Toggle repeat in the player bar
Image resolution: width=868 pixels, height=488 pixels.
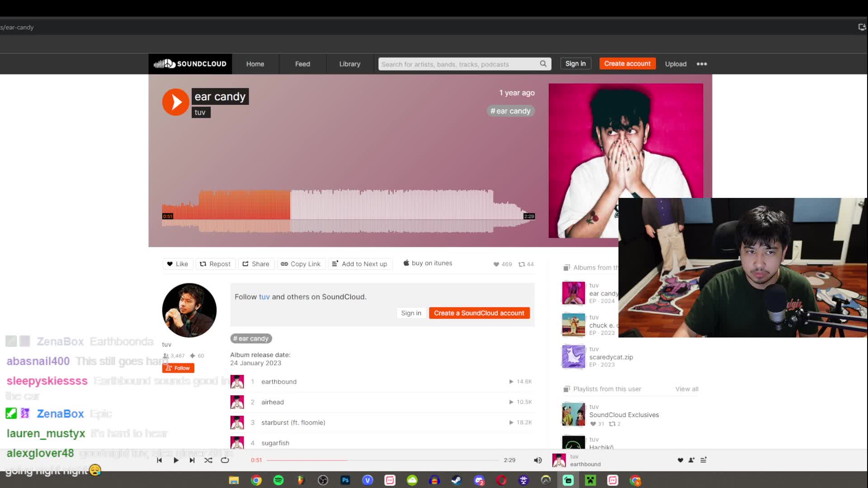pyautogui.click(x=225, y=460)
